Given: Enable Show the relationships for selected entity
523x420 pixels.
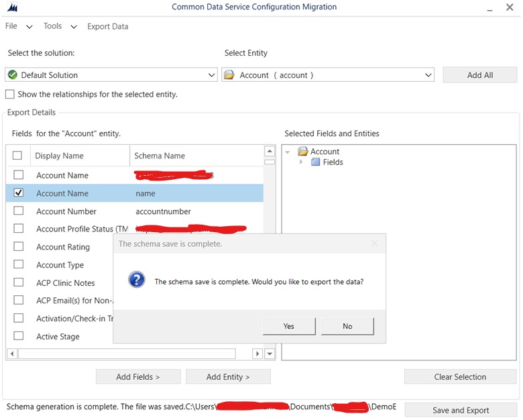Looking at the screenshot, I should click(x=9, y=94).
